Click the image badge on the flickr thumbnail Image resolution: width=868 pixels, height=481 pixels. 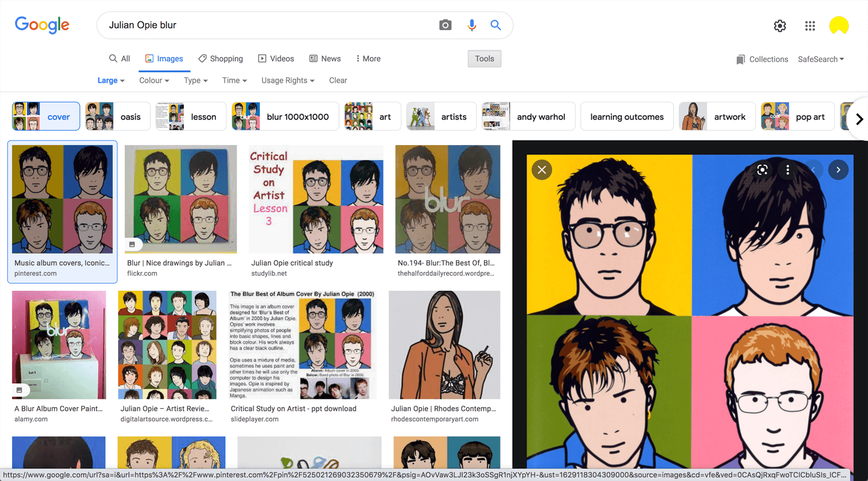(x=132, y=245)
